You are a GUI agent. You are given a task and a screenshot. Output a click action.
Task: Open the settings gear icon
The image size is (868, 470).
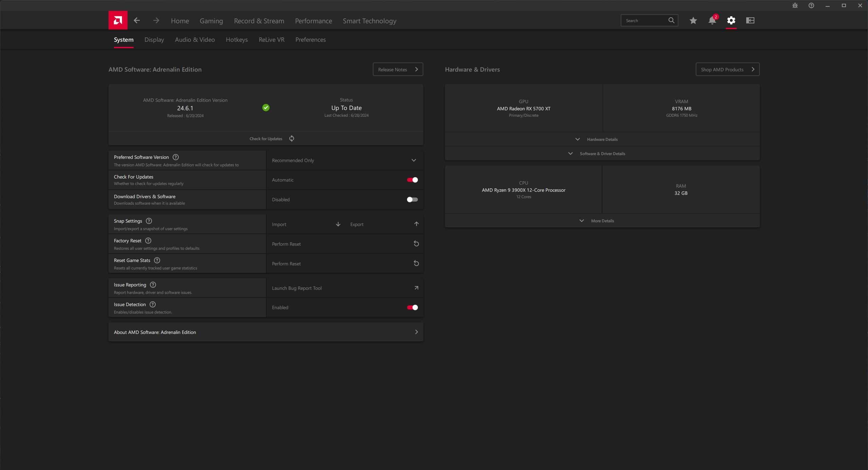731,21
